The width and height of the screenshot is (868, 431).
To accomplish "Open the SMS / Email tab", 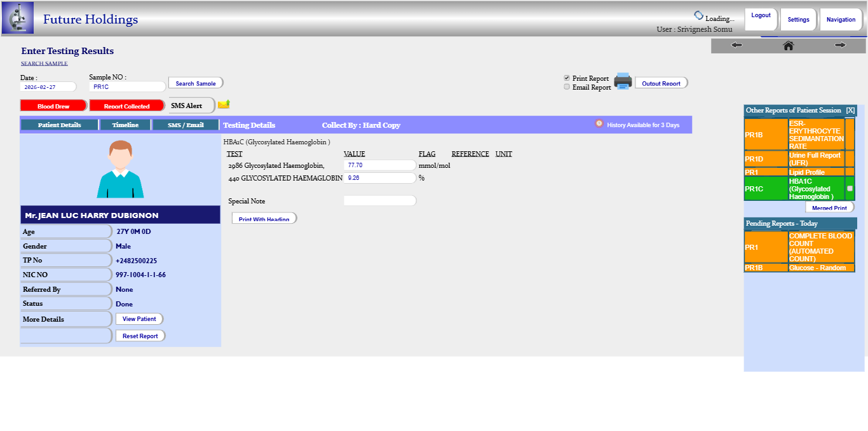I will (186, 125).
